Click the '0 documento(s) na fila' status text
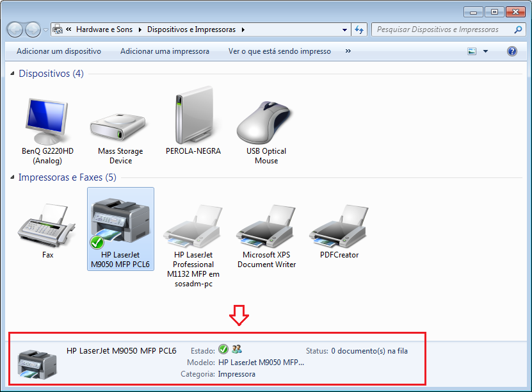Viewport: 532px width, 392px height. click(369, 351)
